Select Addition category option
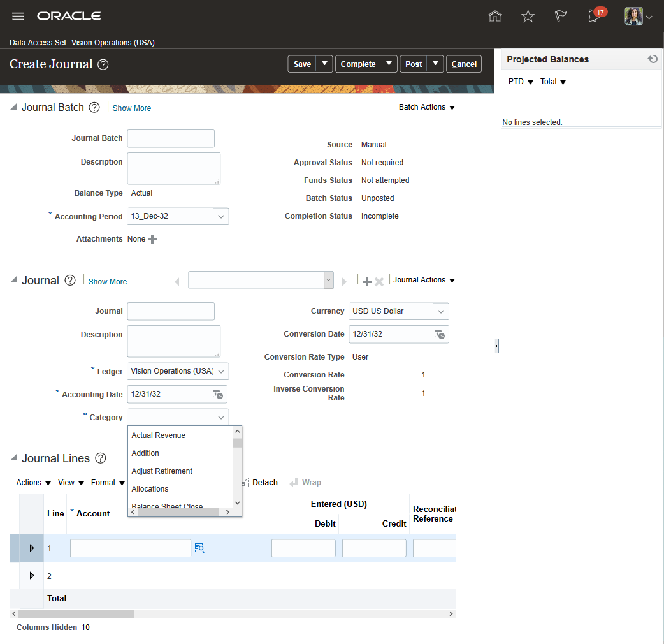The image size is (664, 644). (x=145, y=453)
